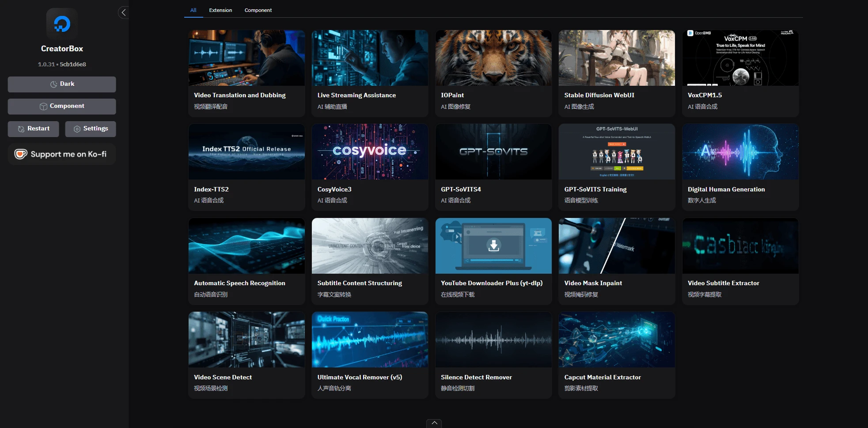Click the Stable Diffusion WebUI title
Image resolution: width=868 pixels, height=428 pixels.
pos(599,95)
